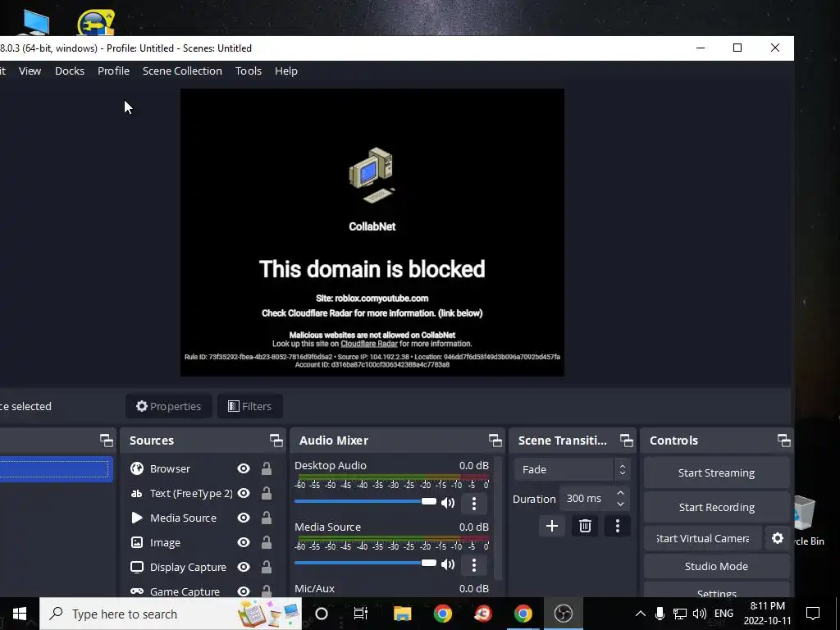Click the Properties button
The width and height of the screenshot is (840, 630).
tap(169, 406)
